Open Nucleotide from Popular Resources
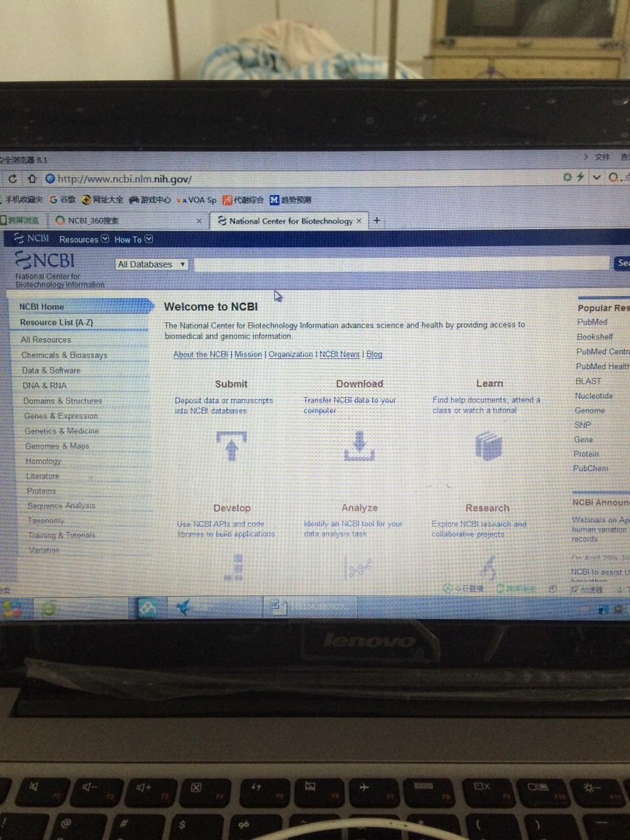The height and width of the screenshot is (840, 630). coord(593,396)
